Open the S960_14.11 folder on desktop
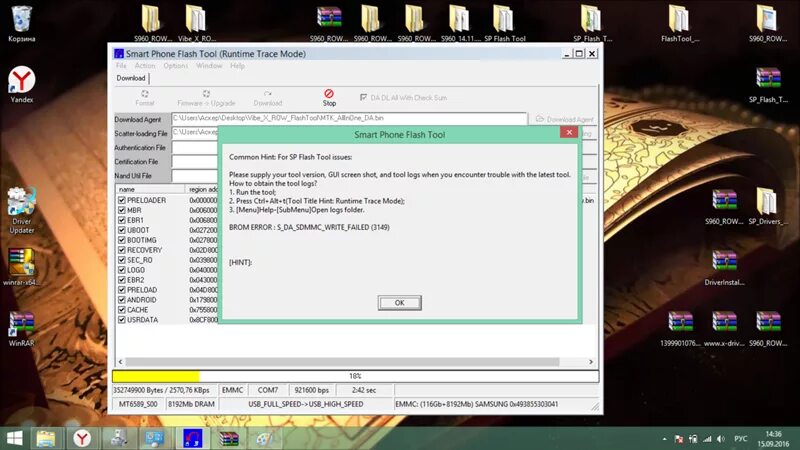 [x=460, y=23]
